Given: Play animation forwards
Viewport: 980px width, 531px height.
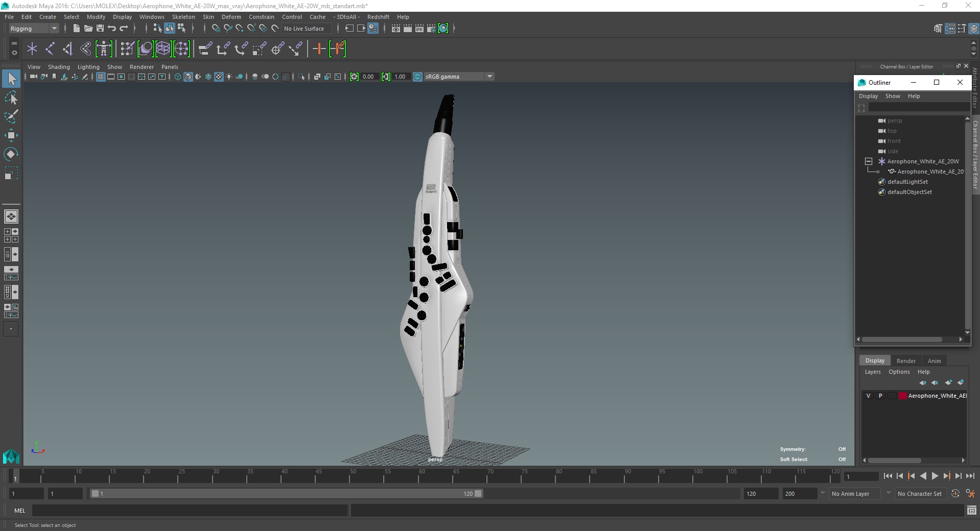Looking at the screenshot, I should (935, 476).
